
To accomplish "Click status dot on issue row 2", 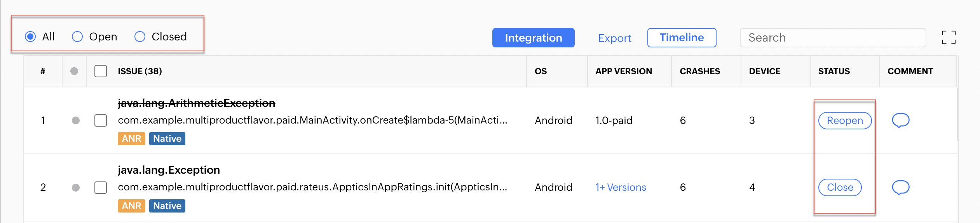I will (76, 188).
